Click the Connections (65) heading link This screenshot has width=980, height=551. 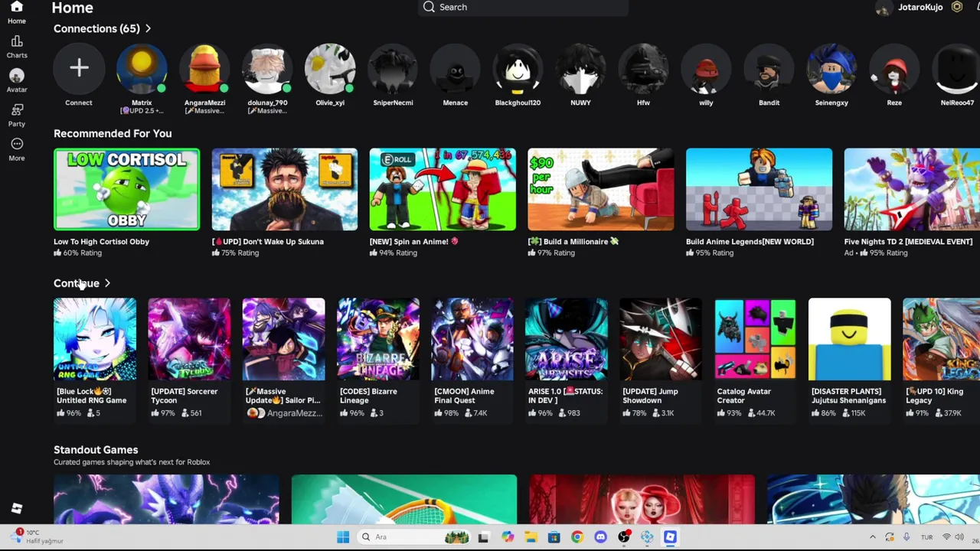point(96,28)
